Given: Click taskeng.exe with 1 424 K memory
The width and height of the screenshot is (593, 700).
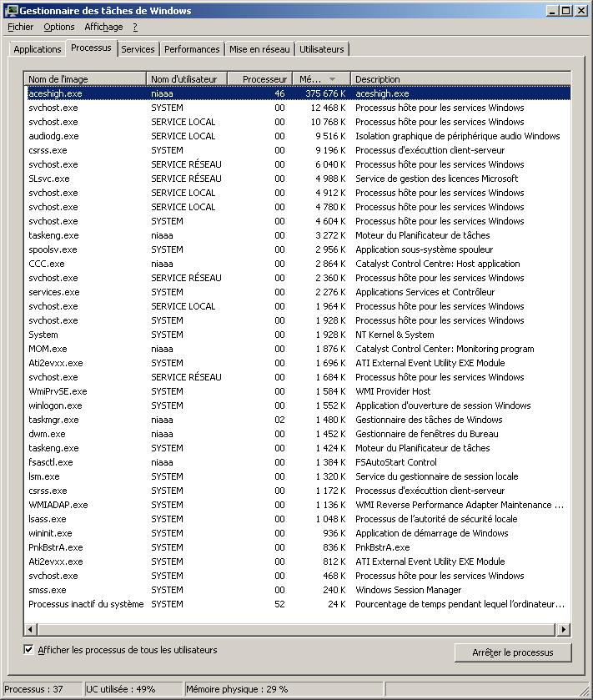Looking at the screenshot, I should click(297, 448).
